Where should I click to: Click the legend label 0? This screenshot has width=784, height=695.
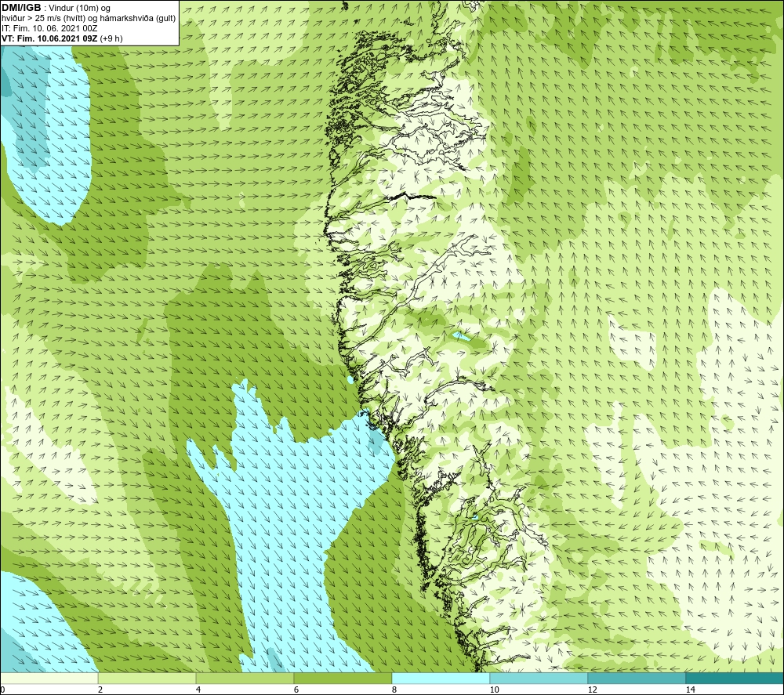coord(2,690)
